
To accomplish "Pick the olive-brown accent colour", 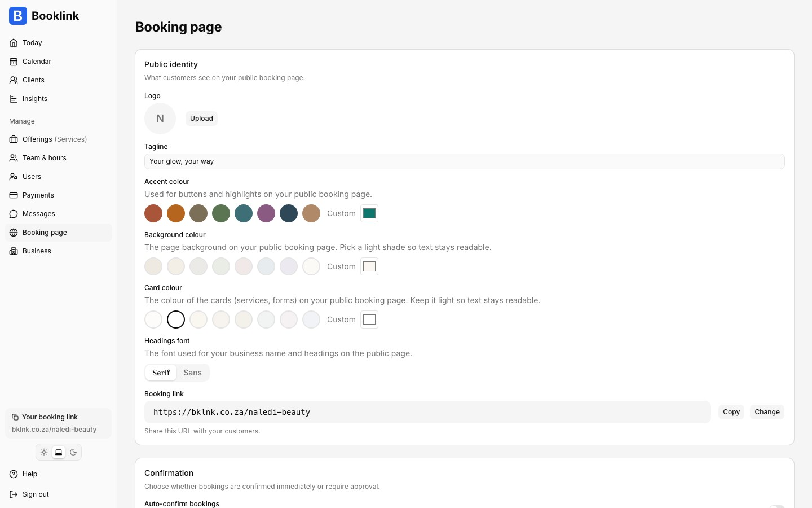I will click(198, 213).
